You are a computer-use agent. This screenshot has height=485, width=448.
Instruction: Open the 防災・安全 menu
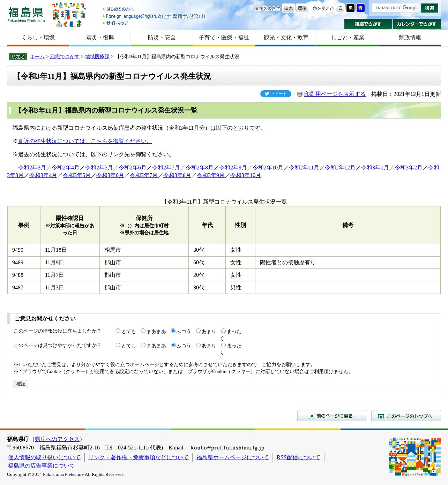tap(162, 38)
